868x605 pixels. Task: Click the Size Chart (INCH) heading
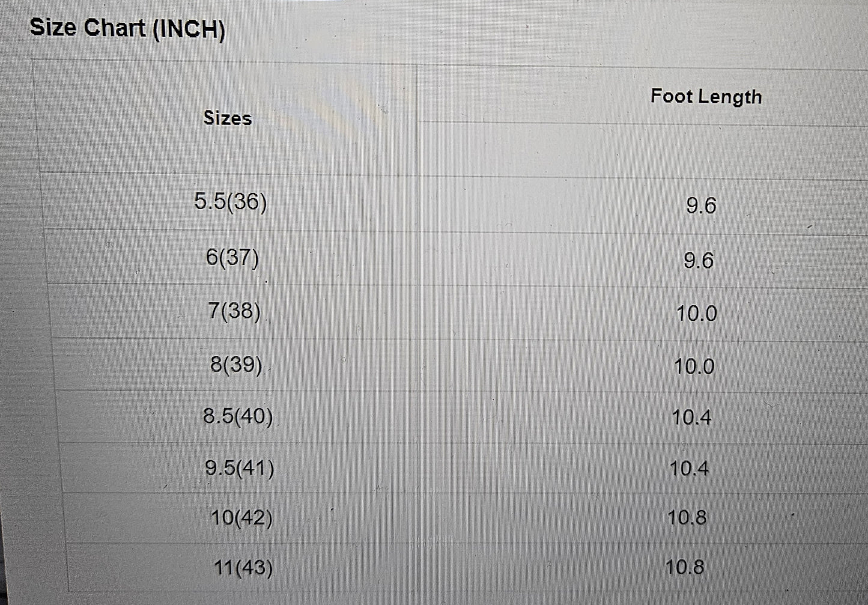click(127, 28)
